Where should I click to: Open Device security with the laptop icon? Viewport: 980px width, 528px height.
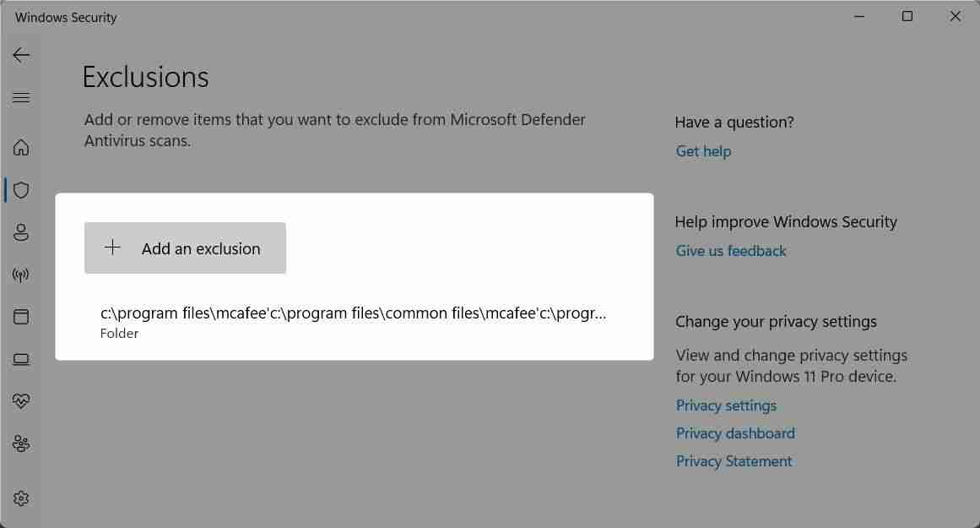[x=21, y=358]
